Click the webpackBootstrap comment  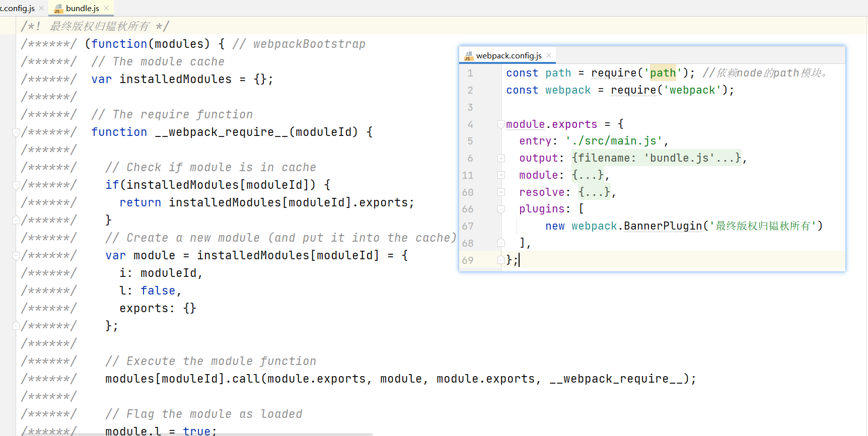click(x=299, y=44)
